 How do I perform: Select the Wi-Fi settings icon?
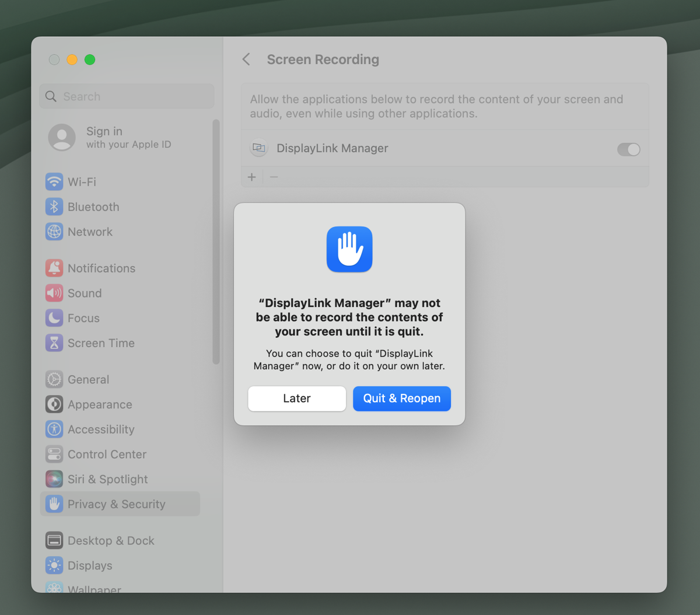tap(54, 181)
